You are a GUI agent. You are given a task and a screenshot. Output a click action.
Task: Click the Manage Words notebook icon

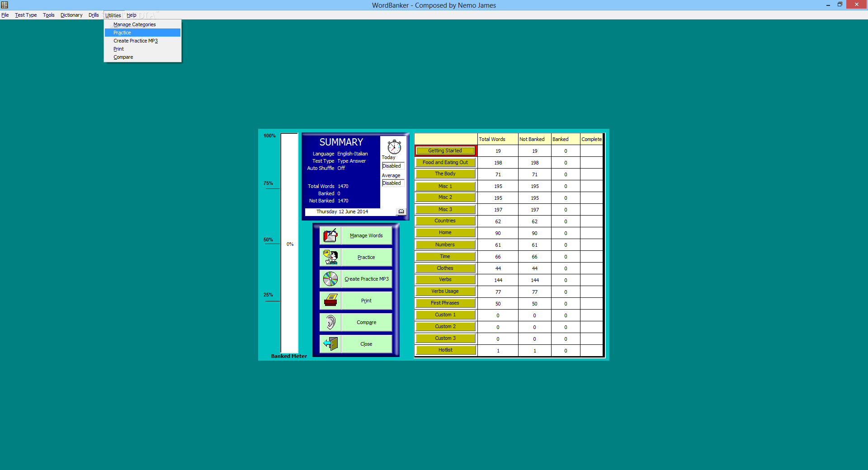330,235
